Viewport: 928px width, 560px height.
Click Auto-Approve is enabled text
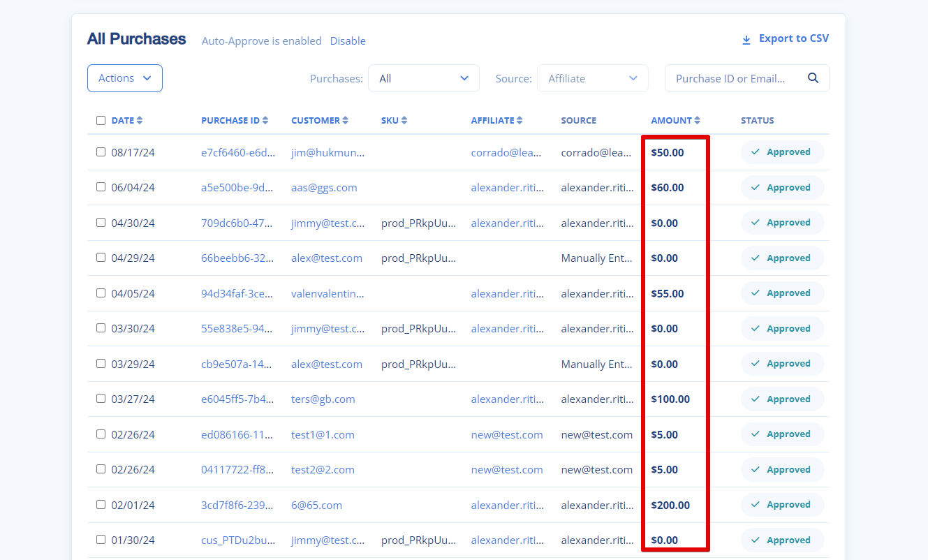[262, 40]
